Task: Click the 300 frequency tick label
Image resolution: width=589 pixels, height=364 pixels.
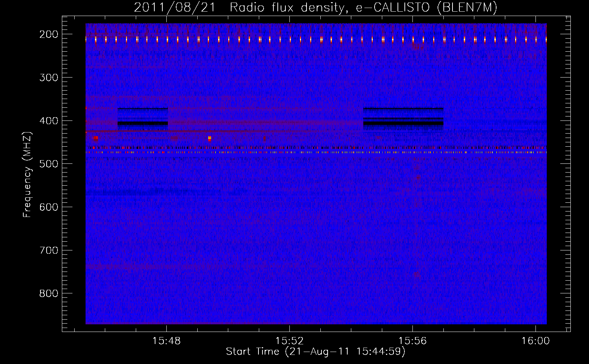Action: (x=49, y=78)
